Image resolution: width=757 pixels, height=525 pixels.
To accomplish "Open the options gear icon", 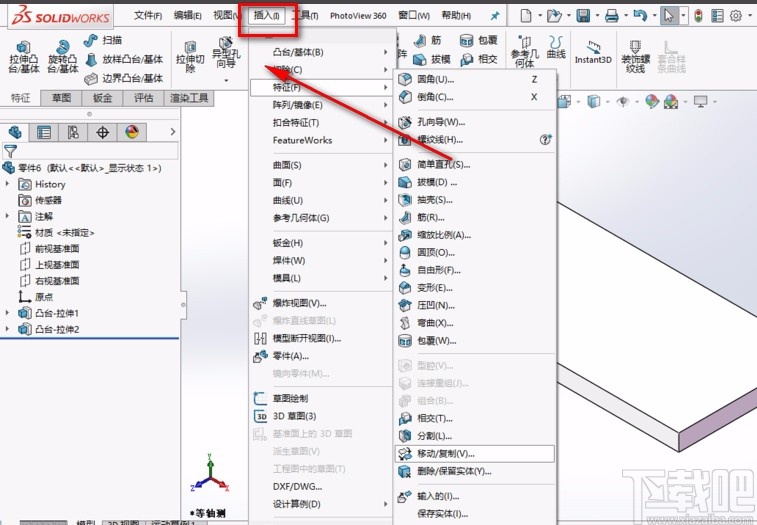I will [x=736, y=16].
